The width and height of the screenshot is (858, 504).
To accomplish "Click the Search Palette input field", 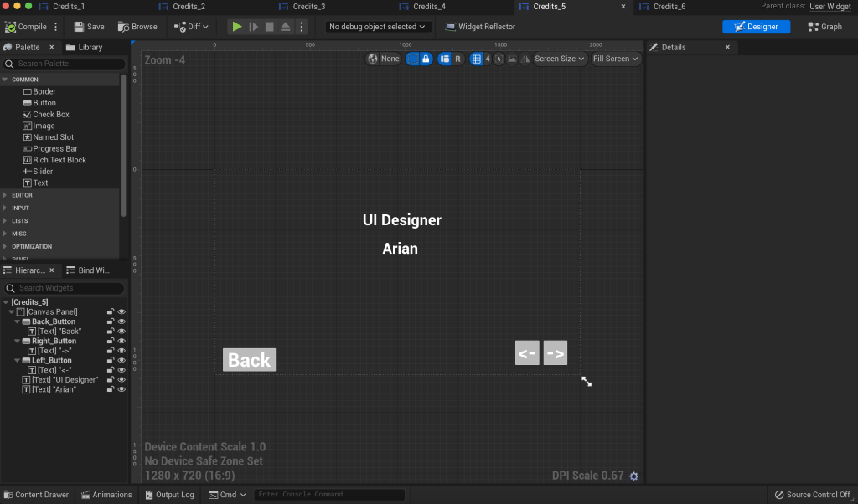I will tap(67, 64).
